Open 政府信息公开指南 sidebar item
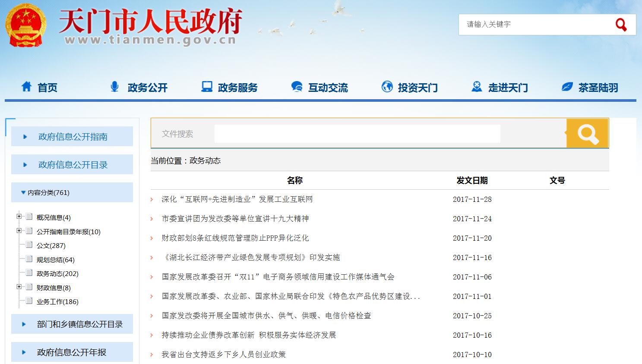 pos(73,137)
